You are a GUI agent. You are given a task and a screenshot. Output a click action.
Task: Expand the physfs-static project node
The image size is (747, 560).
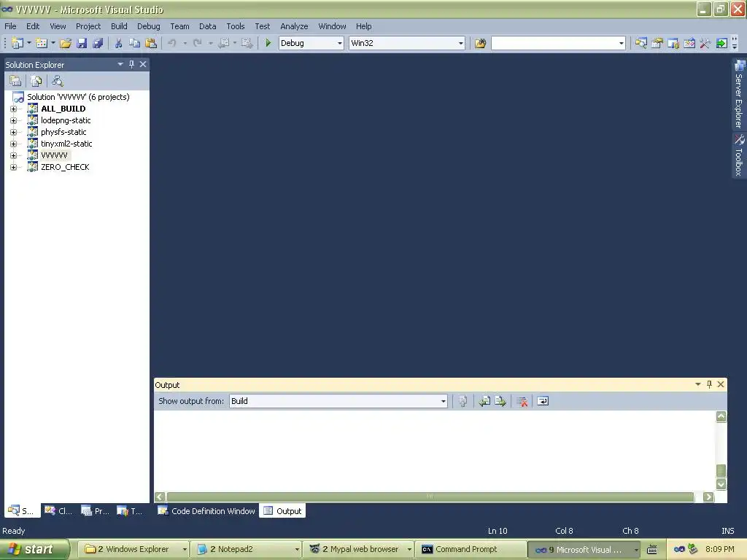(x=13, y=132)
